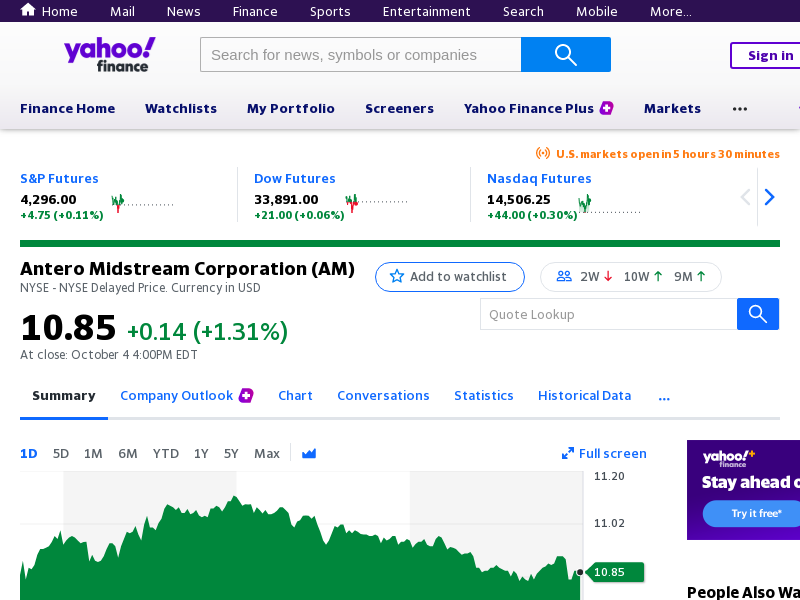This screenshot has width=800, height=600.
Task: Switch to the Statistics tab
Action: click(x=484, y=396)
